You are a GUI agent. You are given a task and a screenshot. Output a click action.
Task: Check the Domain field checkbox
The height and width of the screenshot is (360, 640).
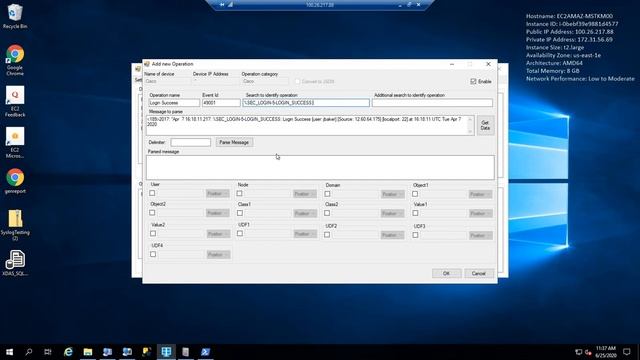tap(327, 194)
